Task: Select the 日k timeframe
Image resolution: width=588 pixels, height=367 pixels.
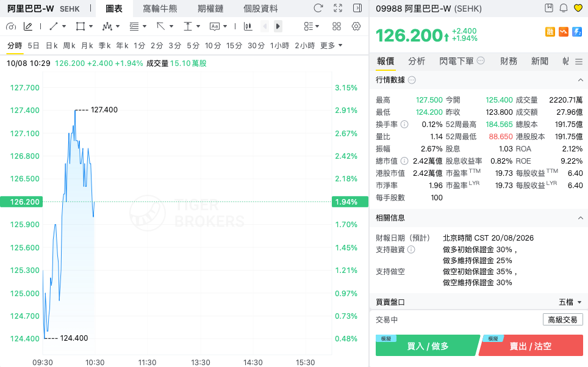Action: coord(52,45)
